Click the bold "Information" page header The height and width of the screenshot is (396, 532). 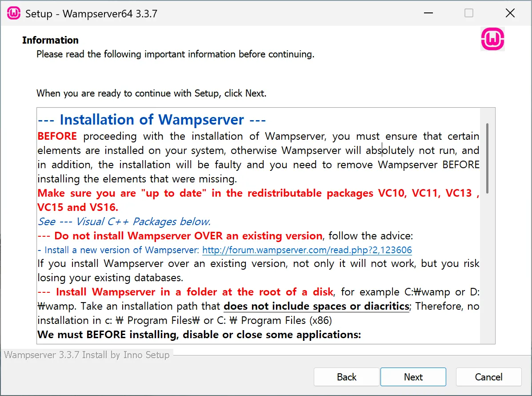50,40
